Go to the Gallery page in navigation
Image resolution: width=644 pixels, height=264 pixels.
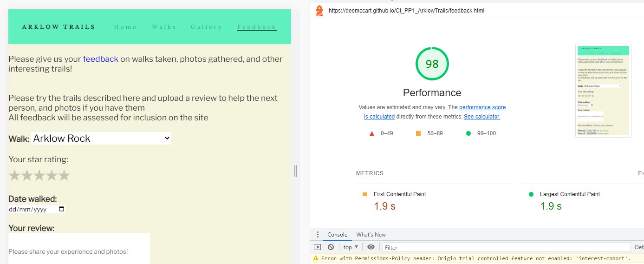tap(206, 27)
